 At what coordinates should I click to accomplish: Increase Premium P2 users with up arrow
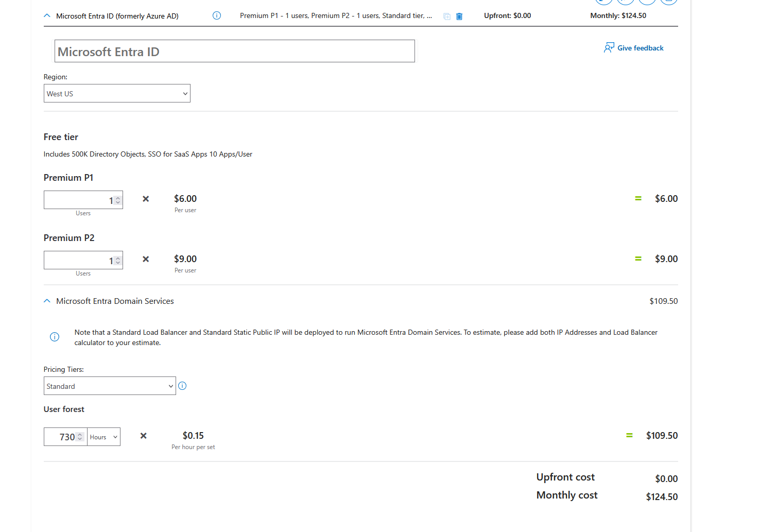[x=118, y=258]
